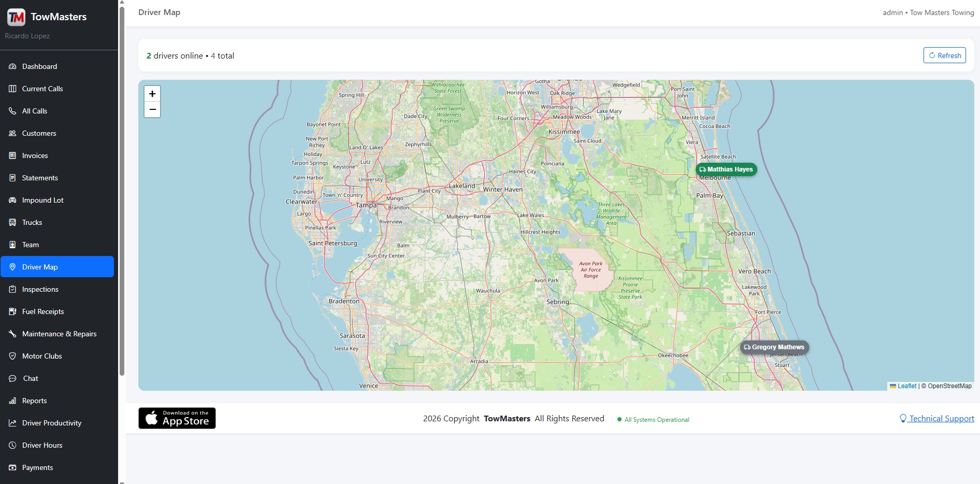The image size is (980, 484).
Task: Click the Impound Lot car icon
Action: pos(12,200)
